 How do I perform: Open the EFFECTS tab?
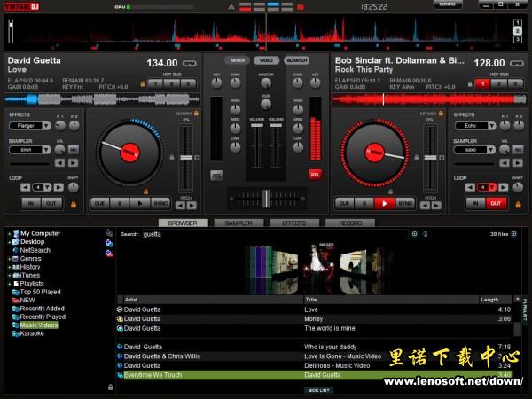(x=294, y=223)
